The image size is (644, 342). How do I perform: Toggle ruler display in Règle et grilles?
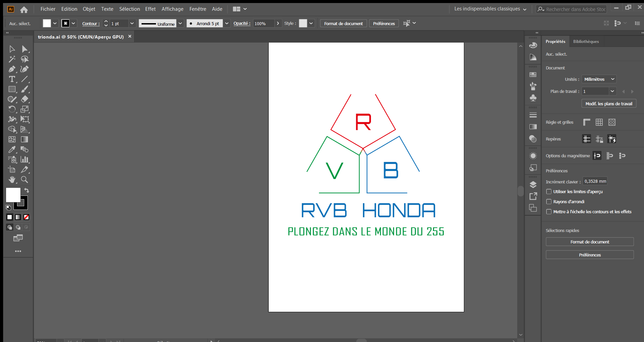pyautogui.click(x=587, y=122)
